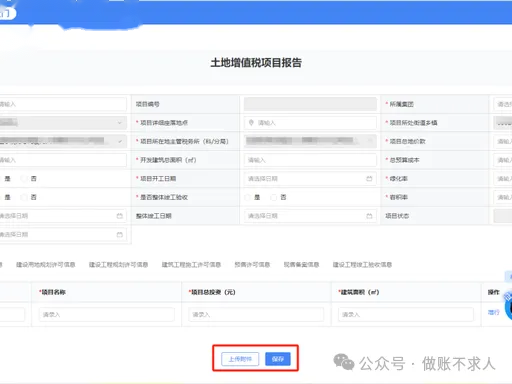This screenshot has width=512, height=384.
Task: Focus 建筑面积 table input
Action: pos(406,314)
